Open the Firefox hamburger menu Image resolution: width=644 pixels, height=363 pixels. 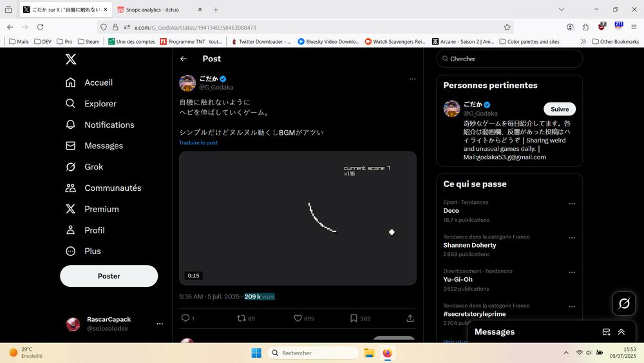click(x=634, y=27)
